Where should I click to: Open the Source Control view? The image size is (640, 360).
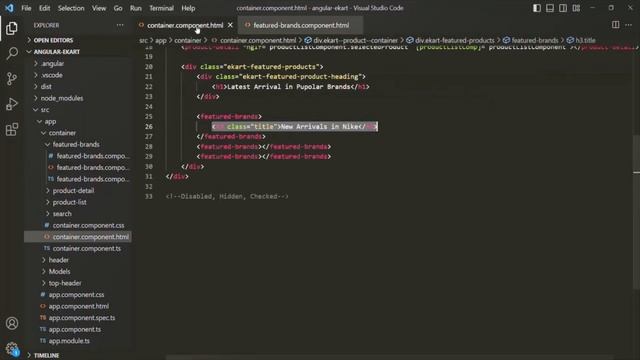coord(12,78)
